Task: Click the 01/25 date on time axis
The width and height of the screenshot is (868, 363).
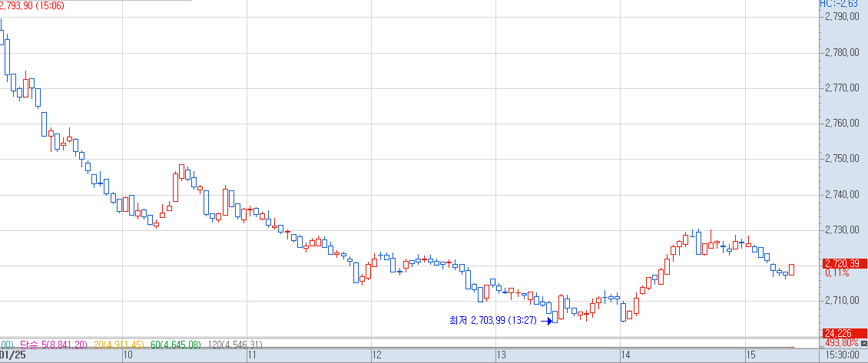Action: pos(12,355)
